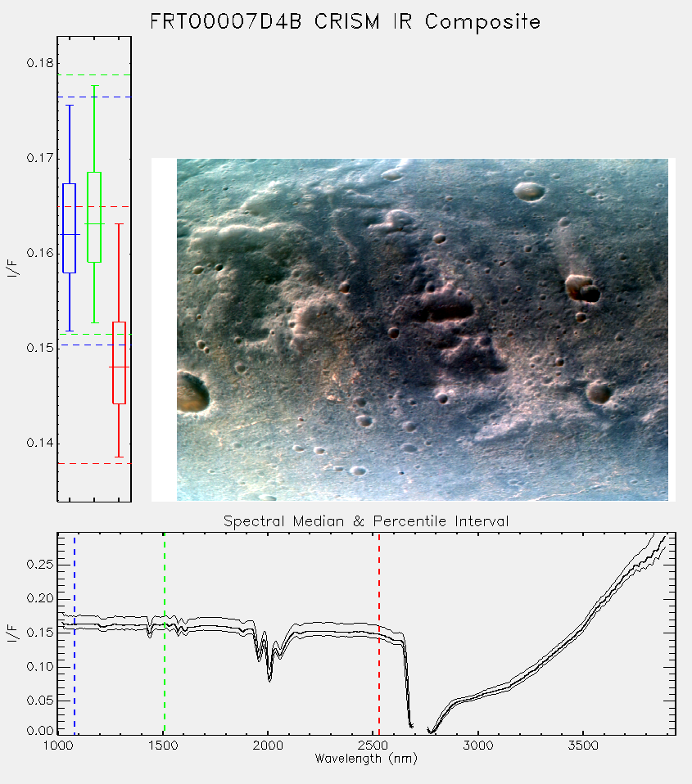
Task: Select the red box in boxplot
Action: (x=119, y=363)
